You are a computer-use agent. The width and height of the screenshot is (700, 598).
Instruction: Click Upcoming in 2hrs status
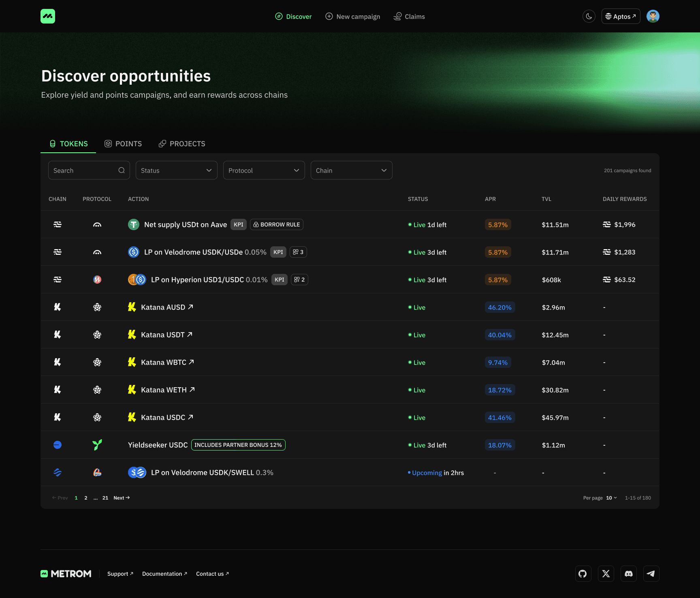click(x=436, y=473)
